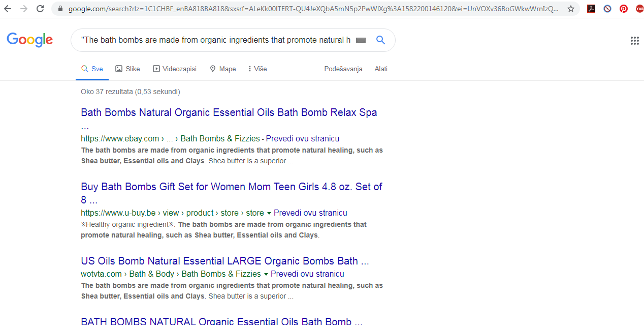Select the Sve results tab
644x325 pixels.
click(x=92, y=69)
